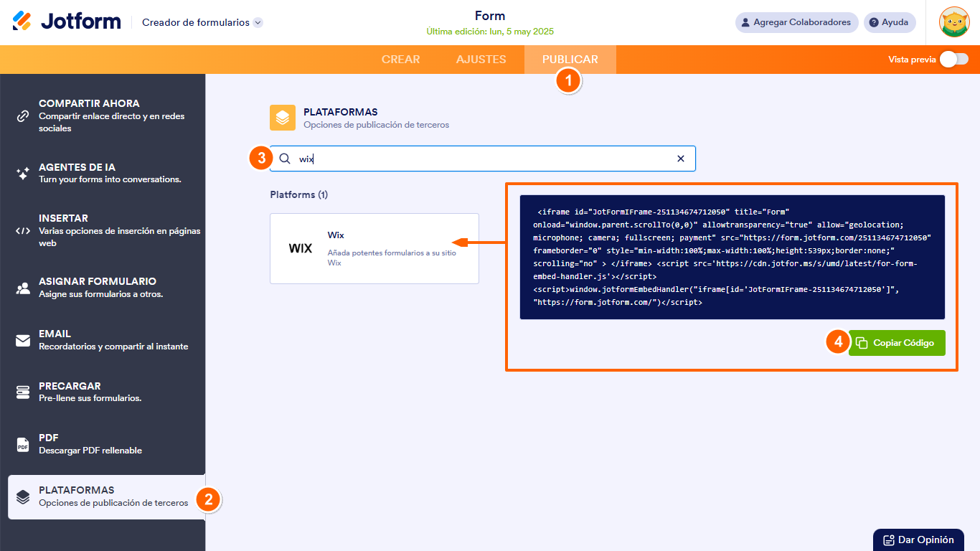Switch to the AJUSTES tab
Viewport: 980px width, 551px height.
point(481,60)
